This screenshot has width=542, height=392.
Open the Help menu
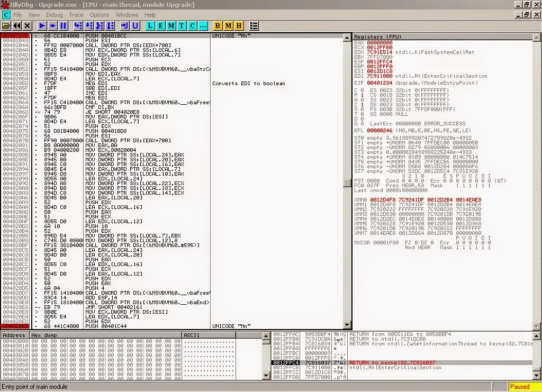coord(150,15)
